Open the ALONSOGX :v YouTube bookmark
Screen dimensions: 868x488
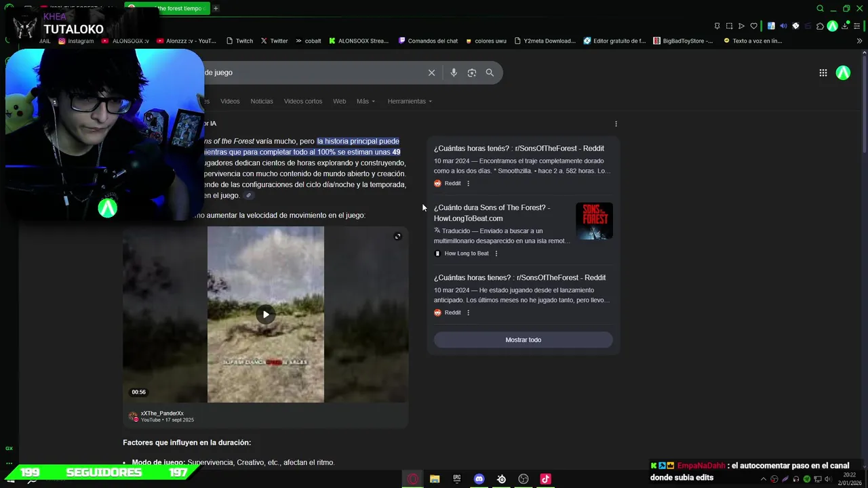coord(125,41)
